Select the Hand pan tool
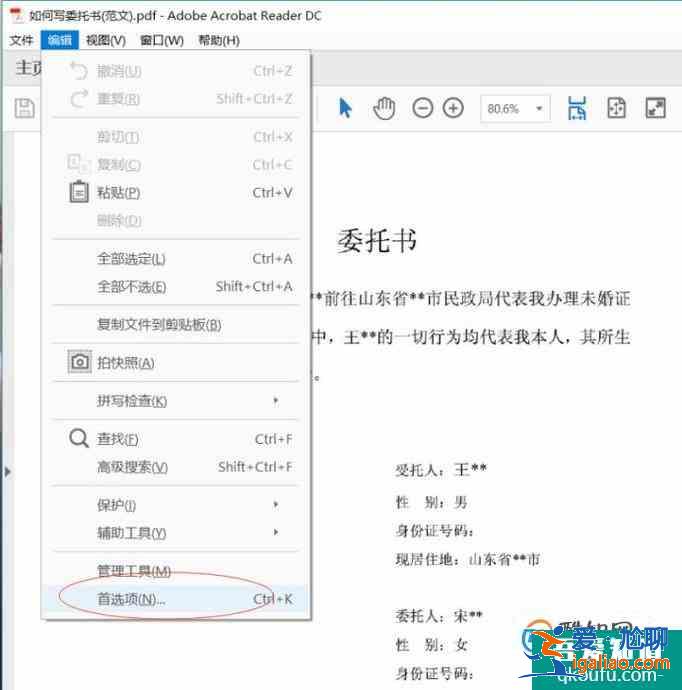The height and width of the screenshot is (690, 682). click(x=384, y=108)
